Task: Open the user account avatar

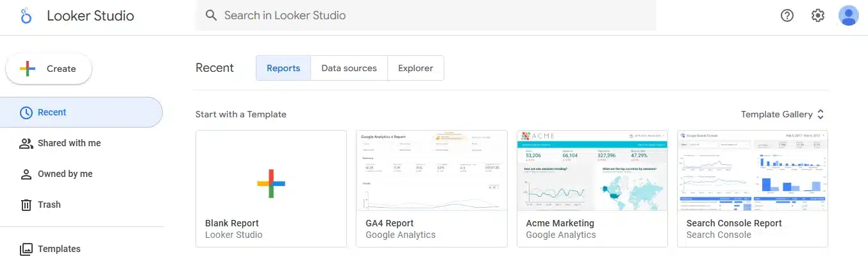Action: coord(849,15)
